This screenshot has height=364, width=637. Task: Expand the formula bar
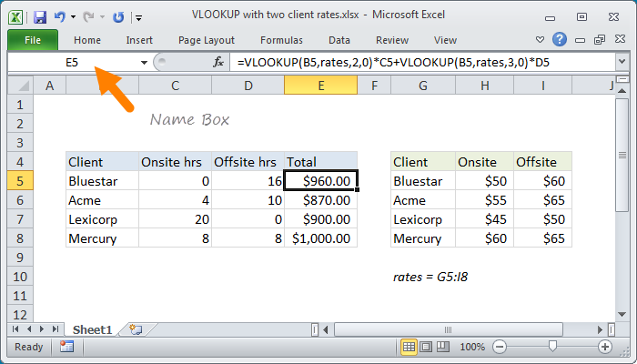click(x=622, y=62)
